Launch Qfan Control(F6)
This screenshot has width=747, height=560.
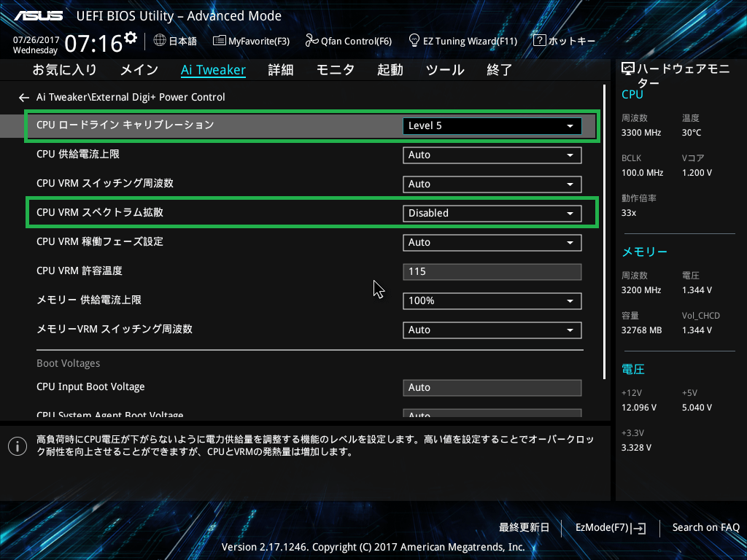point(356,41)
